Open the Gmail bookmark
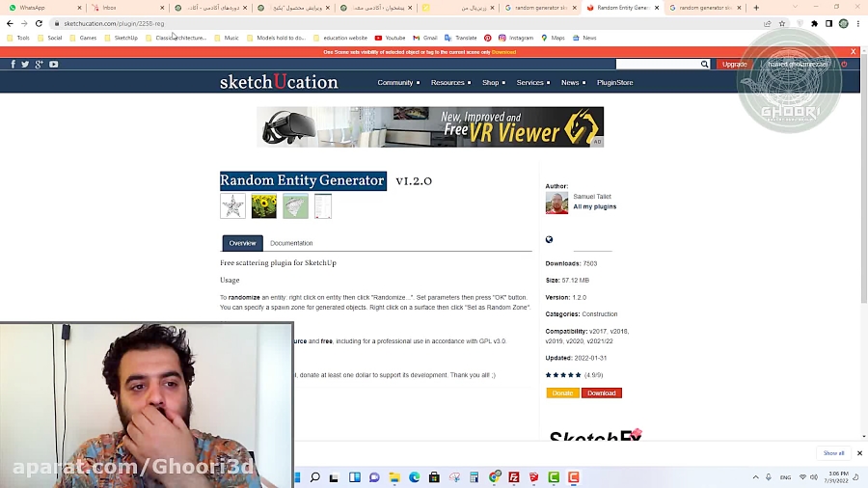 [424, 38]
